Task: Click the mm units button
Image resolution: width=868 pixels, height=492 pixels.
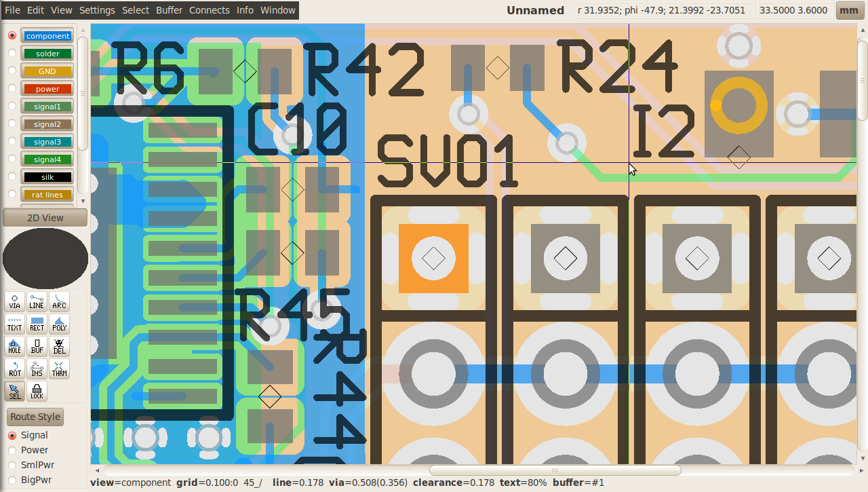Action: [848, 10]
